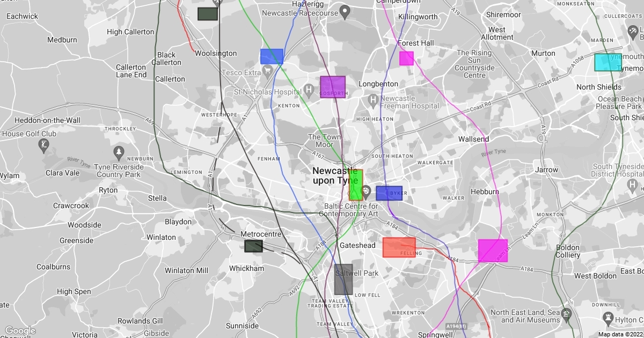Click the Tyne Riverside Country Park icon
This screenshot has width=644, height=338.
click(118, 153)
